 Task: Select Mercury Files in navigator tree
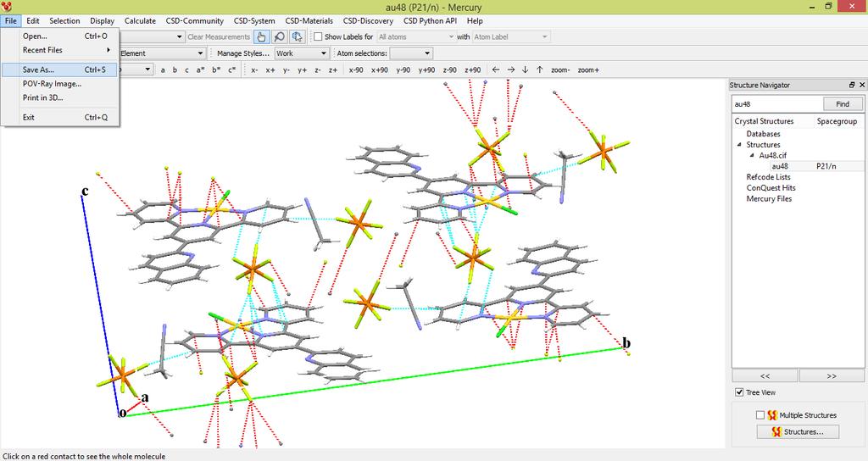click(x=769, y=198)
